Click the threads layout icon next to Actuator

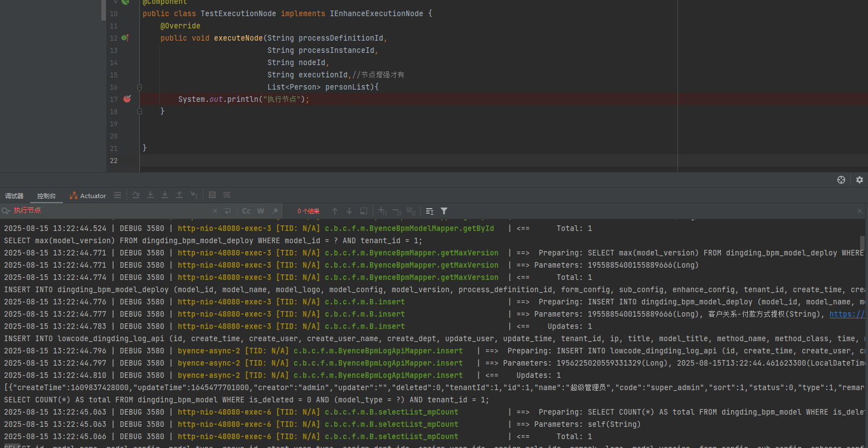(118, 195)
